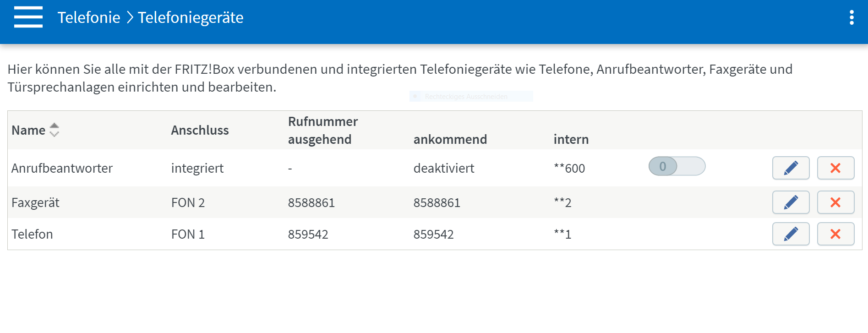Open the hamburger navigation menu
Viewport: 868px width, 333px height.
click(28, 17)
